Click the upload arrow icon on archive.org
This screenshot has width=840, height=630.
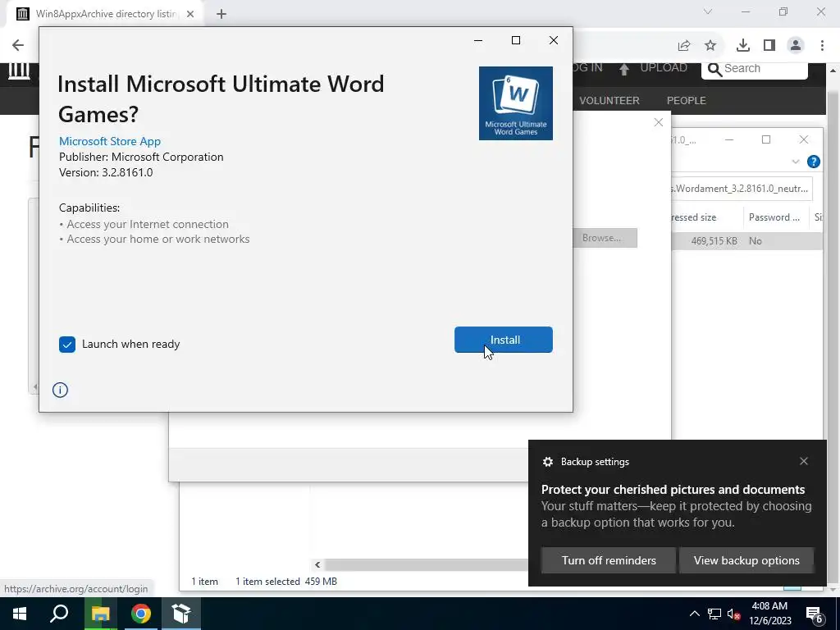click(624, 68)
